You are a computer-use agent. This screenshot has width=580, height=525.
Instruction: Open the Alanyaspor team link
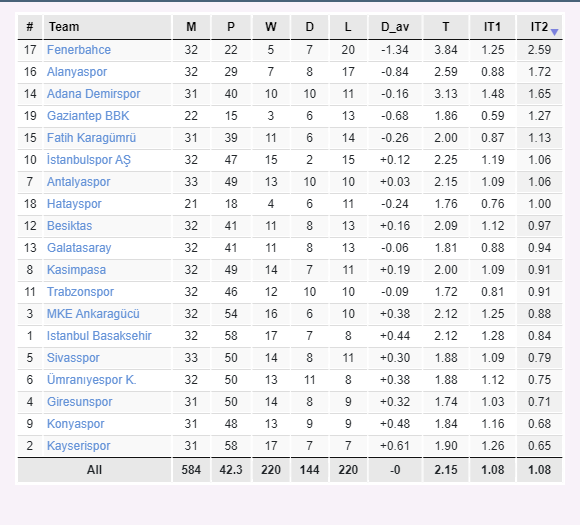(77, 72)
